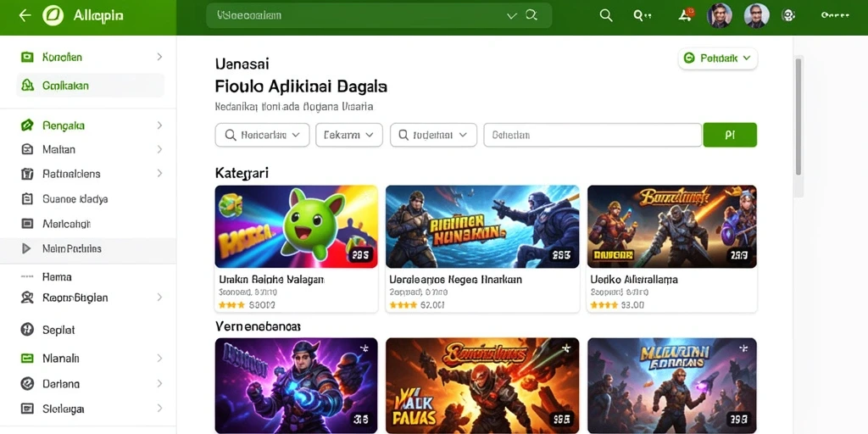The width and height of the screenshot is (868, 434).
Task: Open the second user avatar
Action: coord(756,15)
